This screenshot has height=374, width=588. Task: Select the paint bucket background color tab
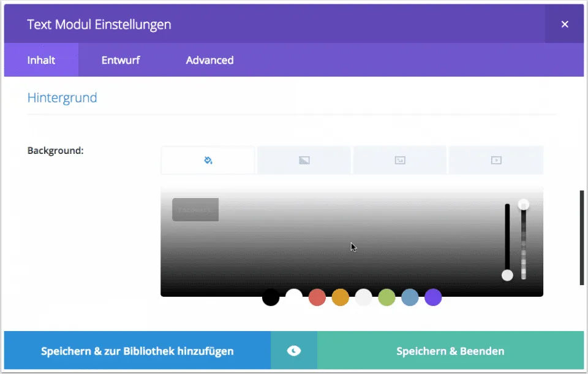coord(208,161)
